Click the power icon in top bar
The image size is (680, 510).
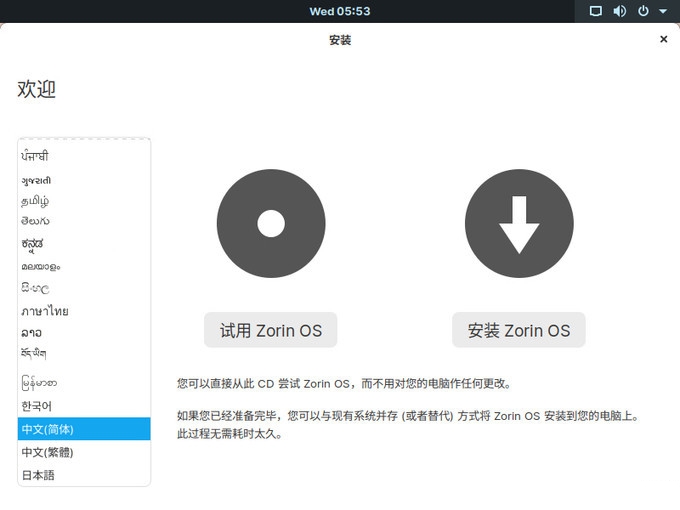pyautogui.click(x=643, y=11)
